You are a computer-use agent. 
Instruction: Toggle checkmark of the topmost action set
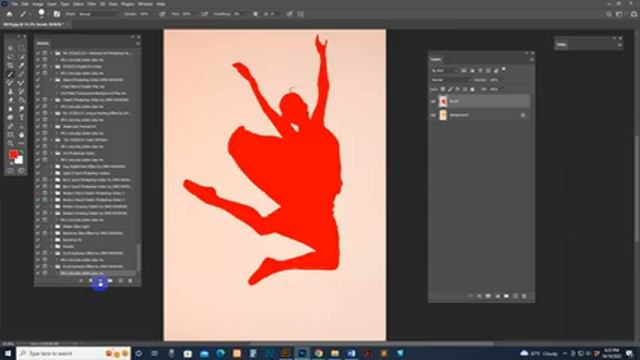(38, 53)
